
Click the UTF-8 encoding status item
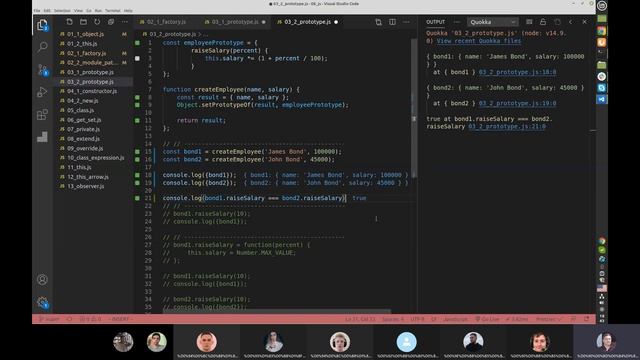click(x=418, y=319)
